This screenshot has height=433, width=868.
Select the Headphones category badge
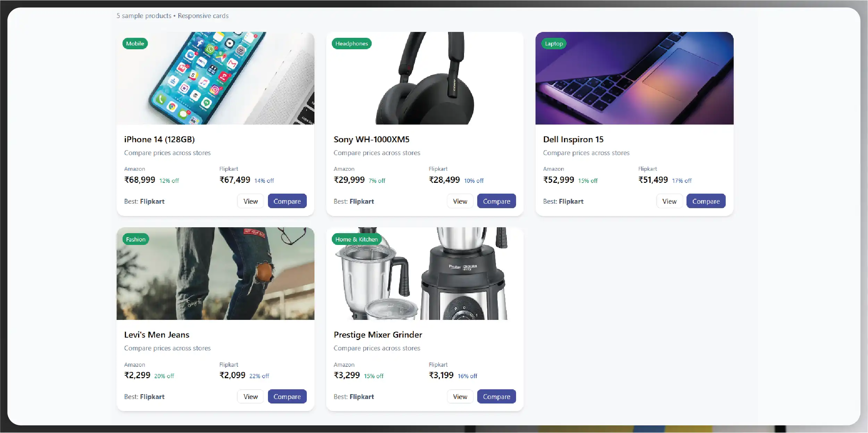pyautogui.click(x=352, y=43)
